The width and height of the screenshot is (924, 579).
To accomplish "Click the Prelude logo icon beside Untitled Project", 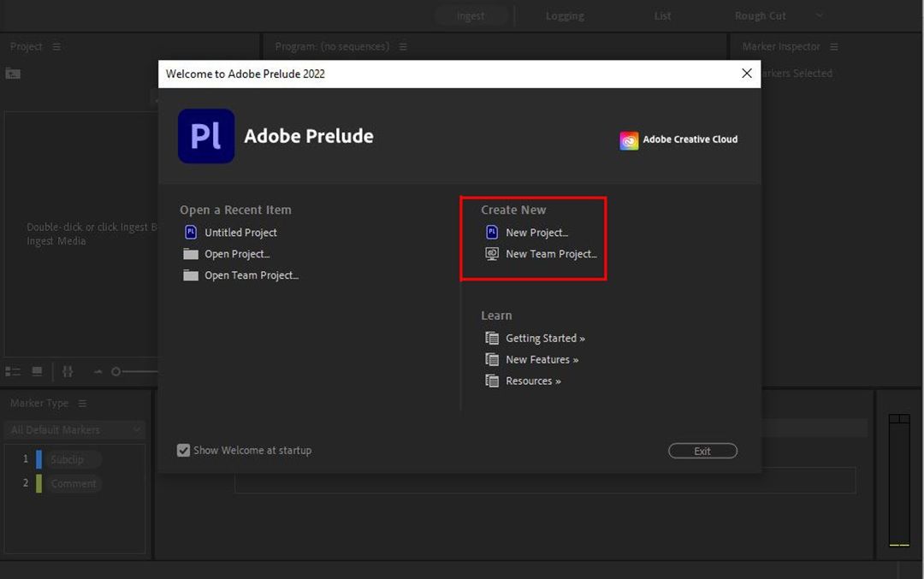I will point(190,232).
